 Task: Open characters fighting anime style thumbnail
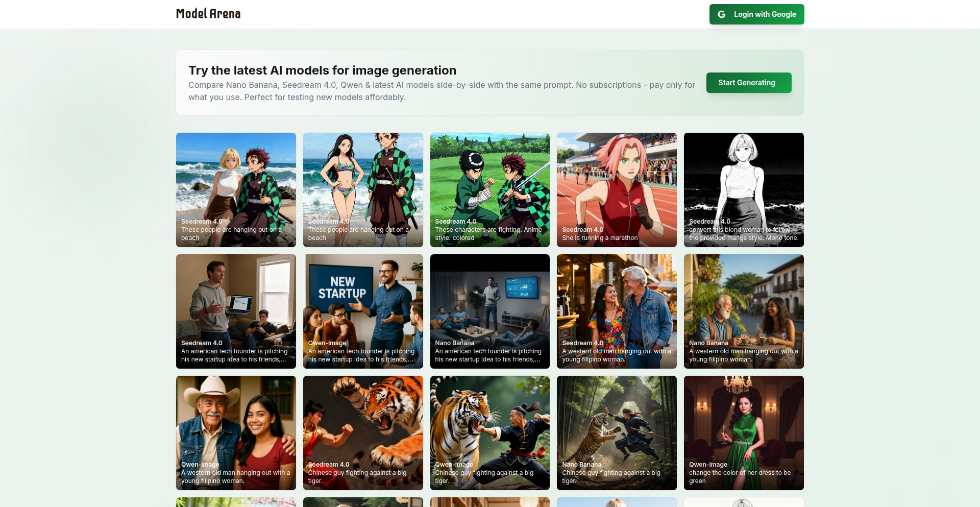[490, 190]
